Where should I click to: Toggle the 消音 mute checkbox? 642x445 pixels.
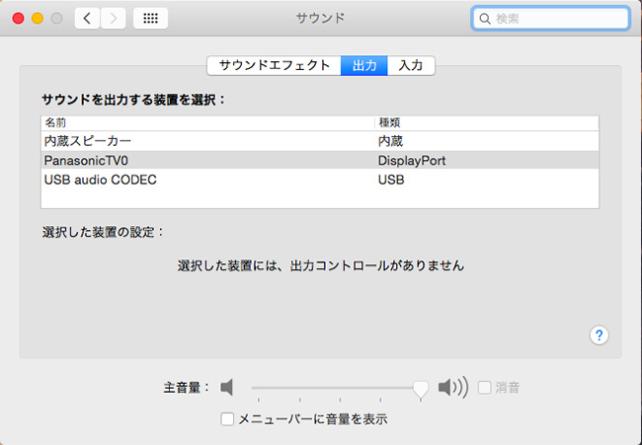tap(484, 387)
